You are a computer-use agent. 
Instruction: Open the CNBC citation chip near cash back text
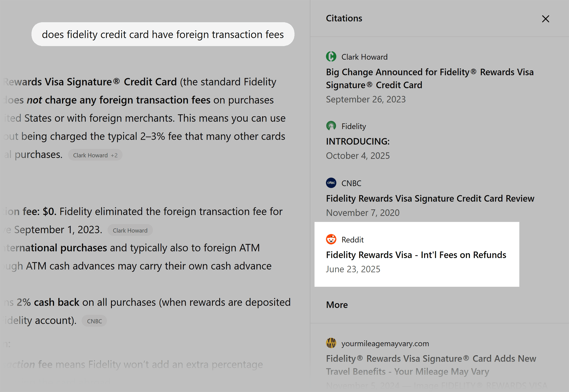tap(94, 321)
